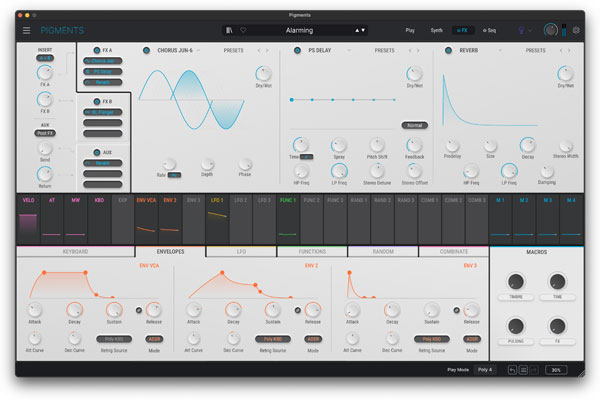Viewport: 600px width, 400px height.
Task: Toggle the Chorus JUN-6 effect power
Action: [146, 50]
